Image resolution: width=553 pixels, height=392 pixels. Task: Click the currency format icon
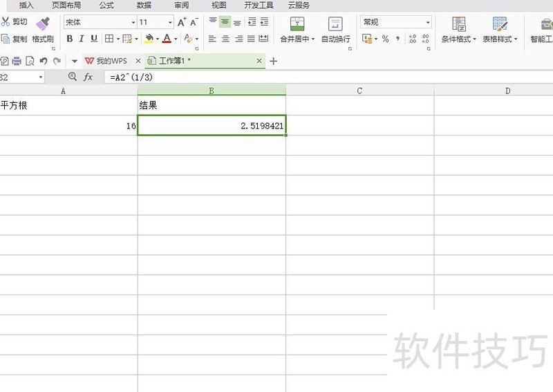[368, 39]
